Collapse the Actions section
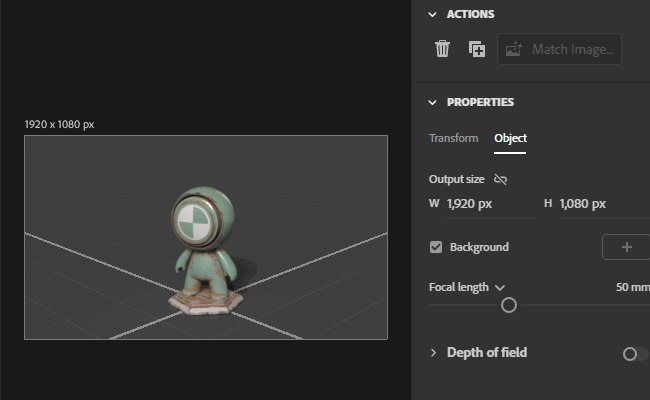650x400 pixels. point(432,15)
